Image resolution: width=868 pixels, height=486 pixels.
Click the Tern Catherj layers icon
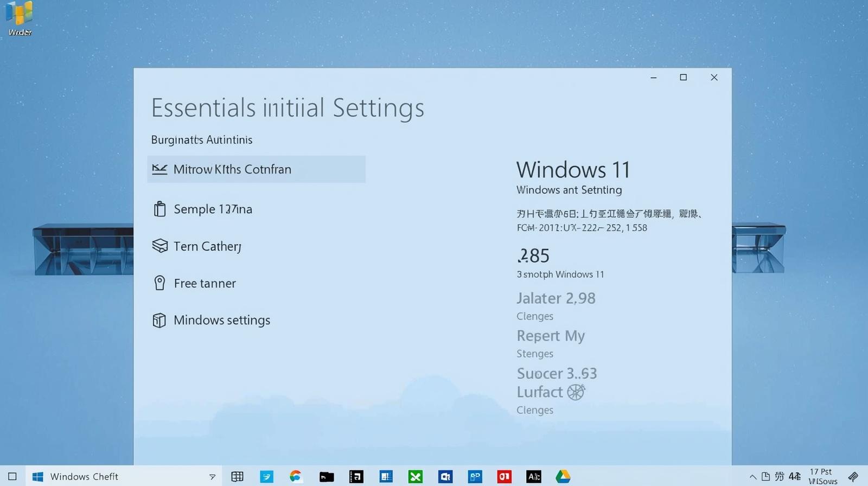point(159,246)
